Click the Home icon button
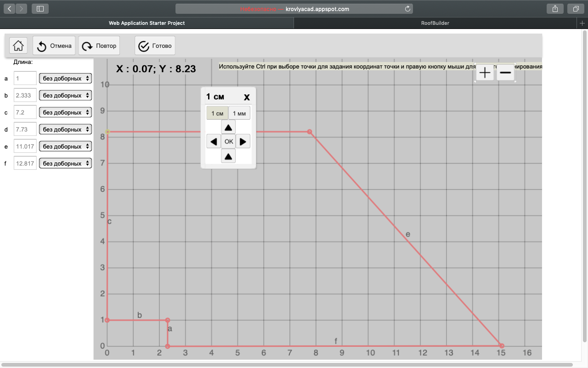 (x=18, y=46)
